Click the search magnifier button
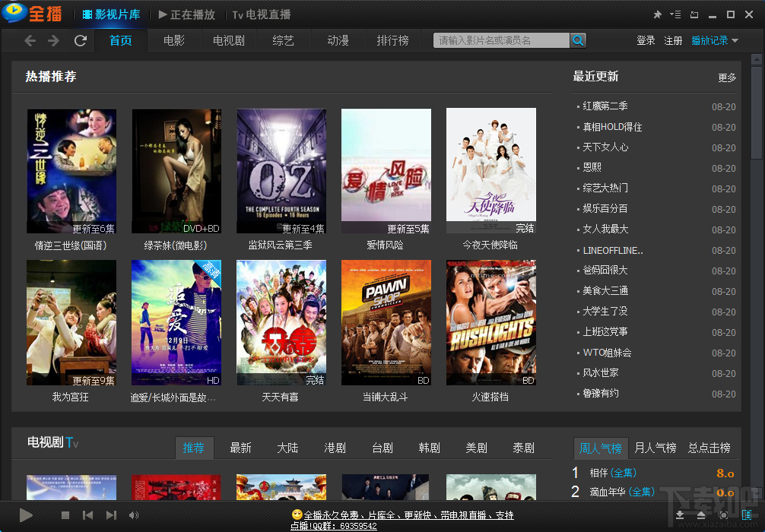Screen dimensions: 765x532 [x=578, y=40]
